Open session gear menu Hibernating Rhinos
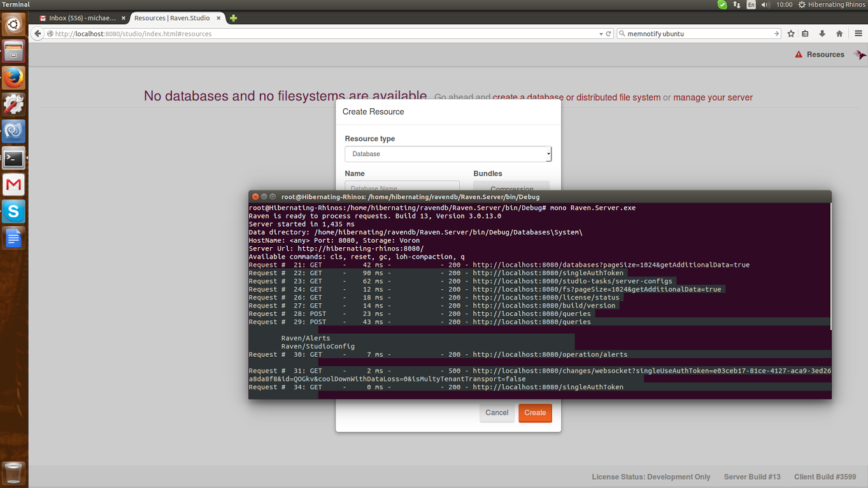The height and width of the screenshot is (488, 868). pos(832,4)
